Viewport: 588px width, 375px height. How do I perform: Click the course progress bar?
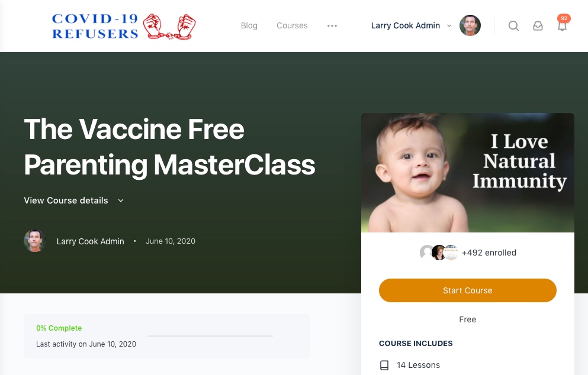pyautogui.click(x=210, y=336)
